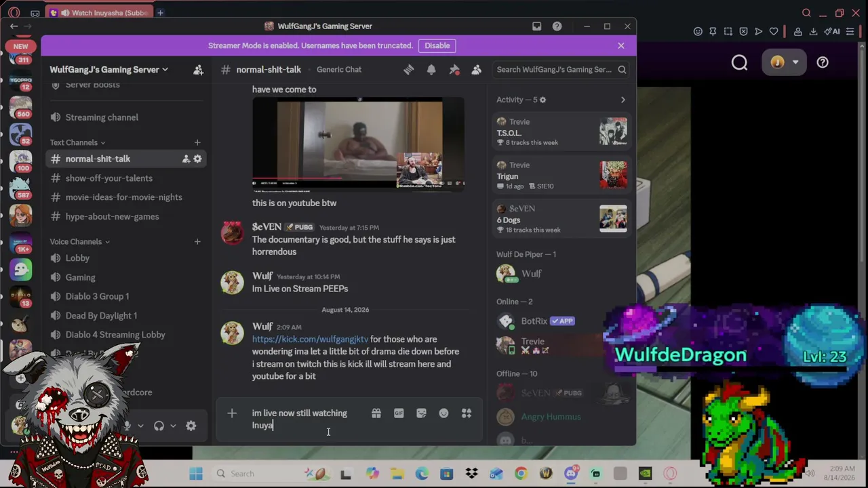The height and width of the screenshot is (488, 868).
Task: Toggle headphone deafen in user panel
Action: pos(159,426)
